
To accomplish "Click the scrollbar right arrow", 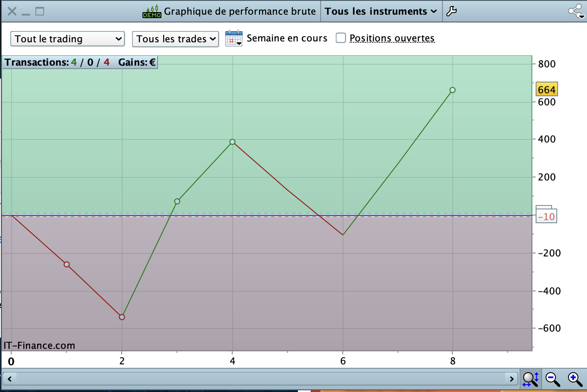I will point(511,379).
